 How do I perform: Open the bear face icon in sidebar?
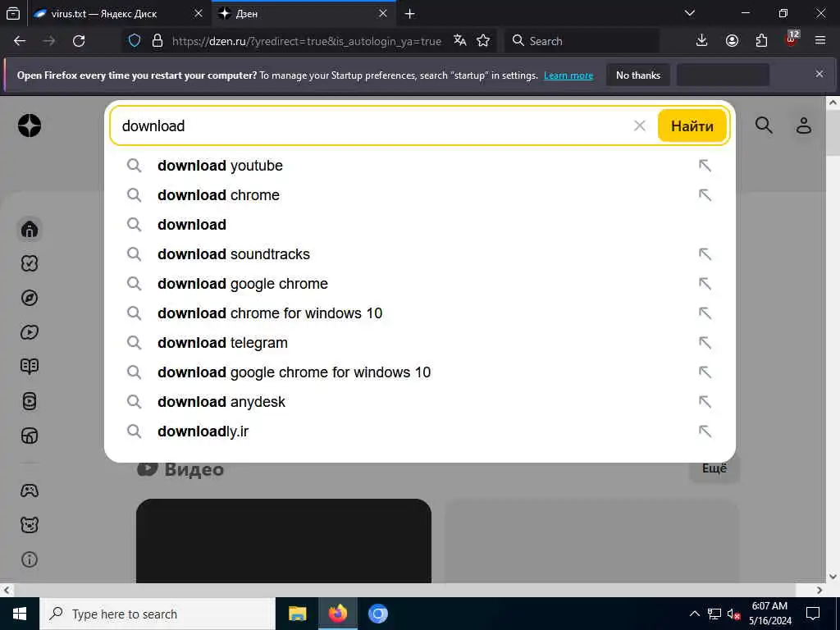click(x=30, y=524)
